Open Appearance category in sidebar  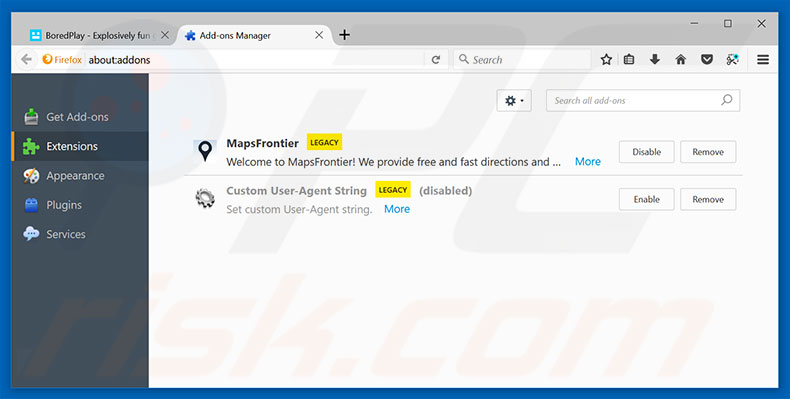80,176
